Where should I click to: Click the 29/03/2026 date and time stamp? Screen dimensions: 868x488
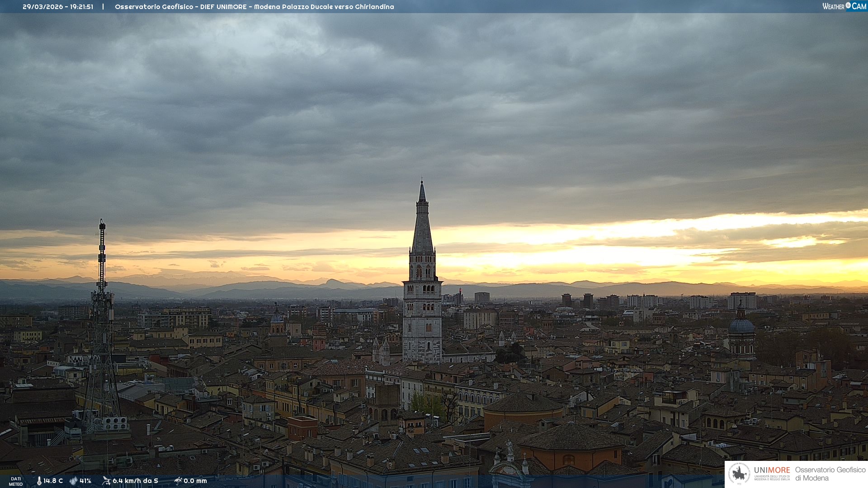click(58, 7)
